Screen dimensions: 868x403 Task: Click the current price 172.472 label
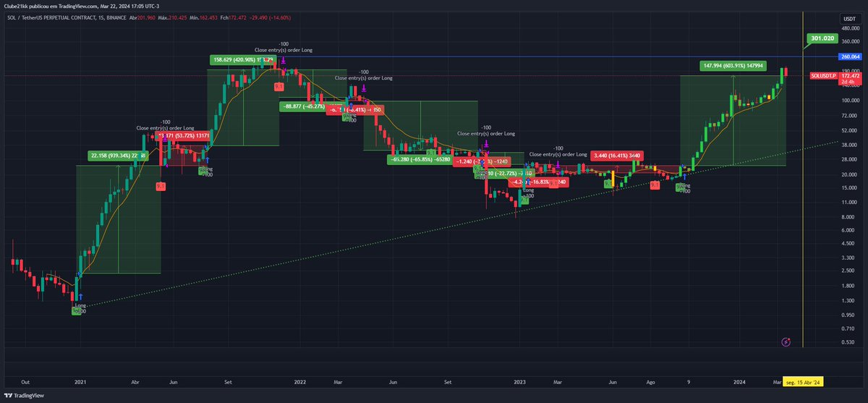click(848, 75)
